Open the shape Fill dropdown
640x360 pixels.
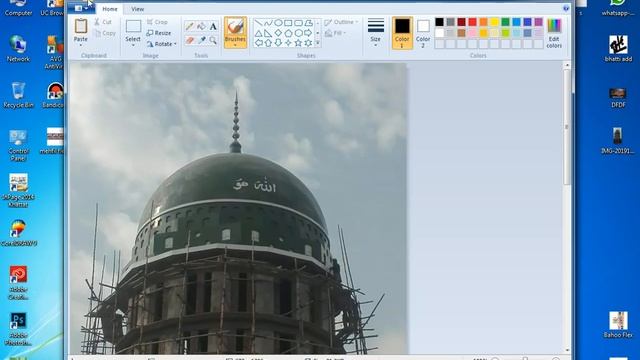click(x=336, y=33)
